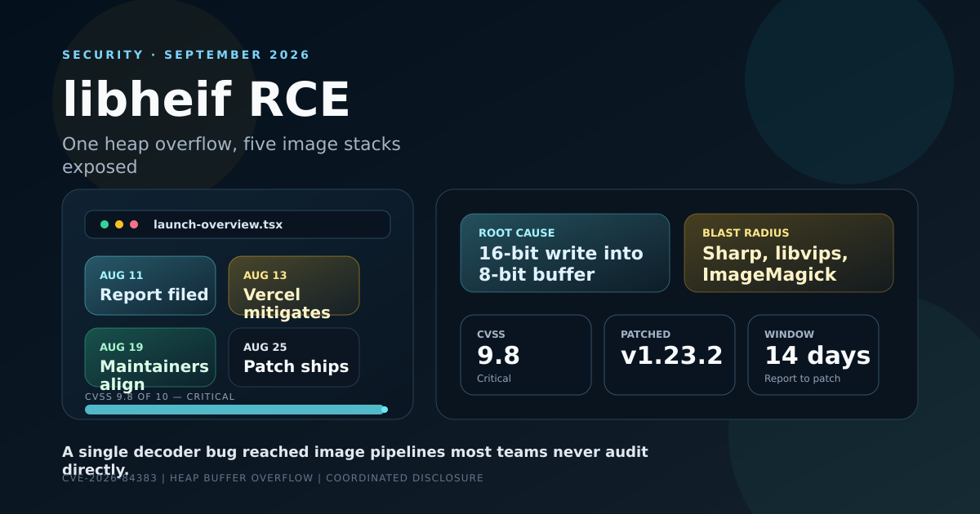
Task: Open the Aug 11 Report filed card
Action: pos(150,286)
